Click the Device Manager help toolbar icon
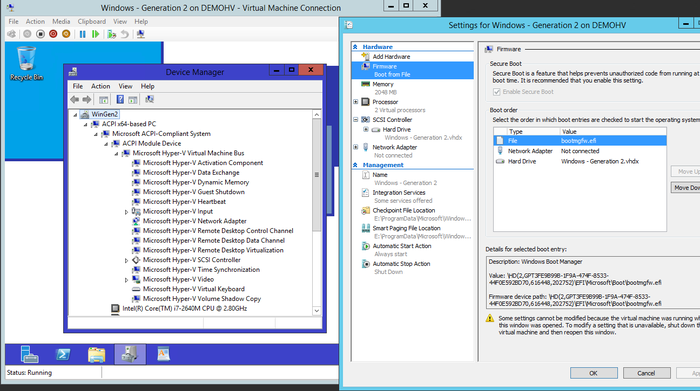The image size is (700, 391). (120, 99)
